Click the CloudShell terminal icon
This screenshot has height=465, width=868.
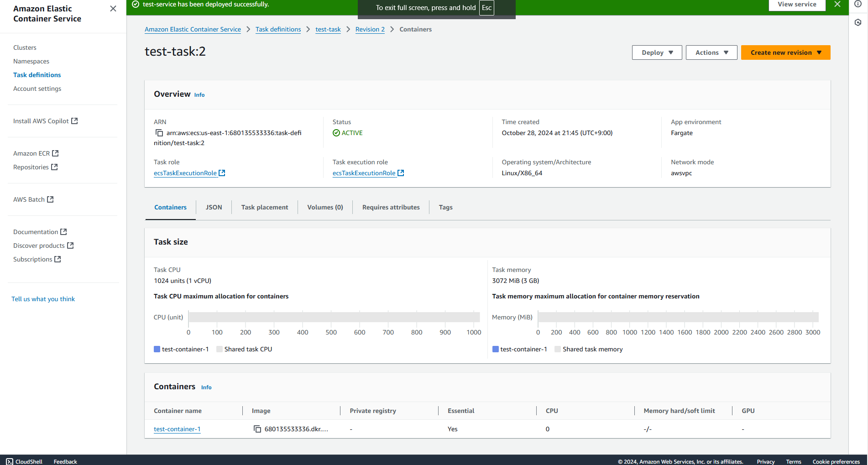(x=10, y=461)
